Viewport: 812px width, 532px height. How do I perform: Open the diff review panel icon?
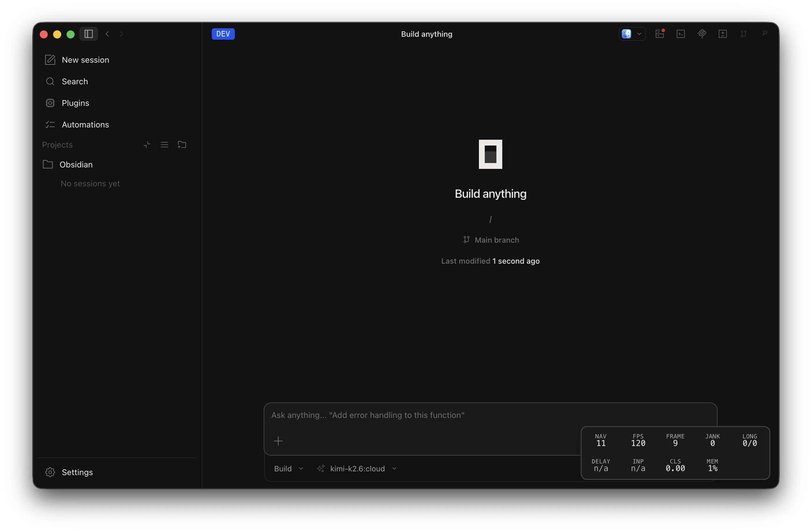pos(723,34)
